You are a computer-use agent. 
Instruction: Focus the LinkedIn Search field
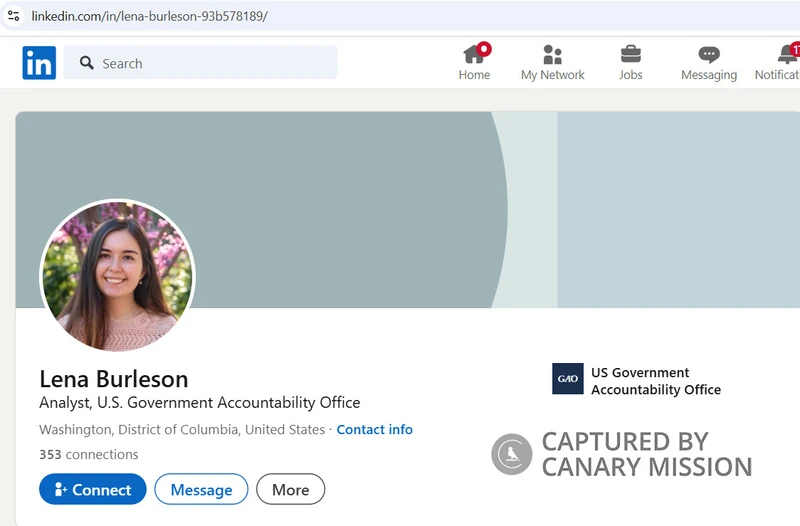tap(200, 63)
